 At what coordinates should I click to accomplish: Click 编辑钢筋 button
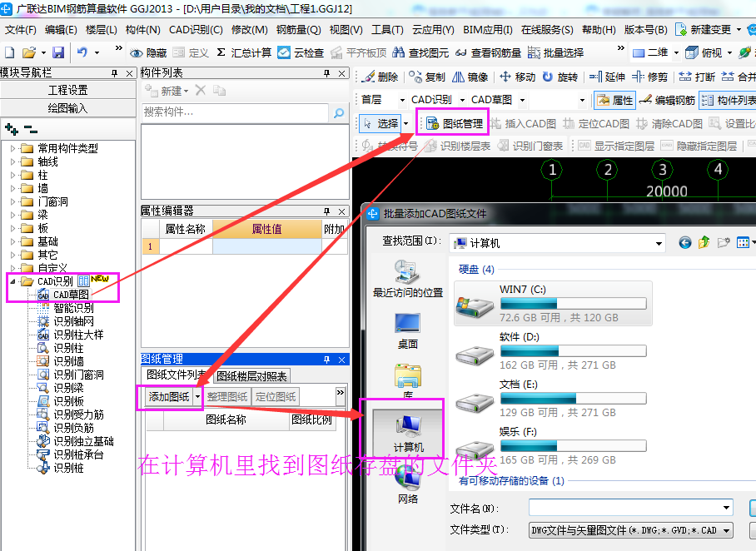coord(667,100)
